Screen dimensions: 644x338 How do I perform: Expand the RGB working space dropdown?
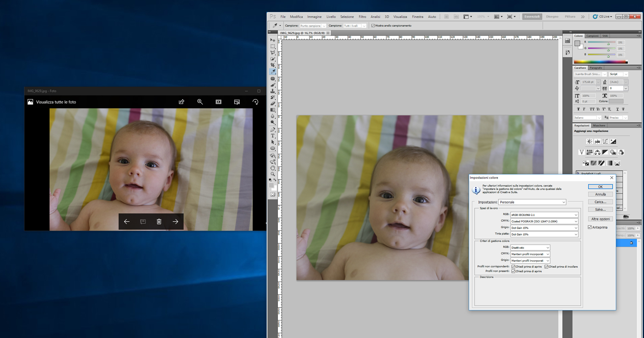(544, 215)
